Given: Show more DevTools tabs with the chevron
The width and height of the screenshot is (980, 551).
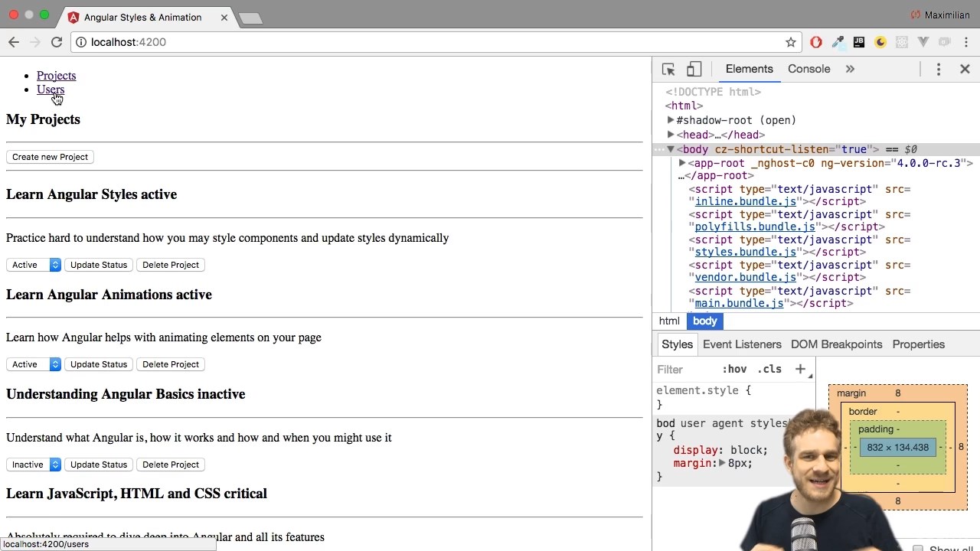Looking at the screenshot, I should click(850, 69).
